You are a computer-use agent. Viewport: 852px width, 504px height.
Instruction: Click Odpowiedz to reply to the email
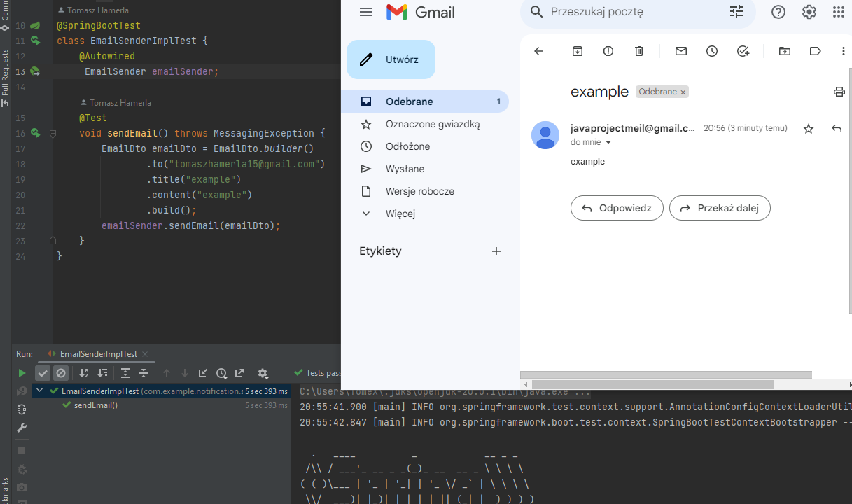[x=616, y=208]
